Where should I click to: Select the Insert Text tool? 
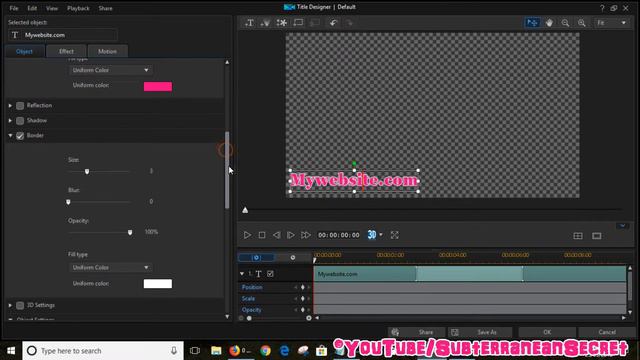click(249, 23)
